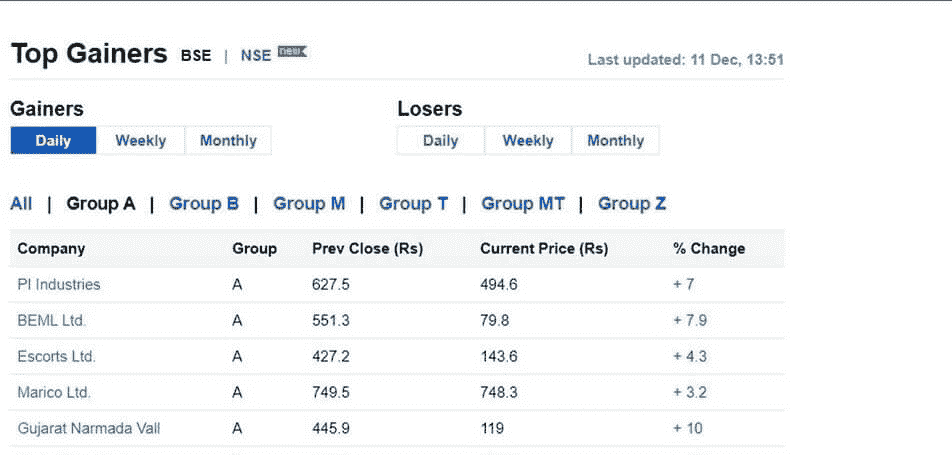
Task: Switch to NSE exchange
Action: (x=256, y=56)
